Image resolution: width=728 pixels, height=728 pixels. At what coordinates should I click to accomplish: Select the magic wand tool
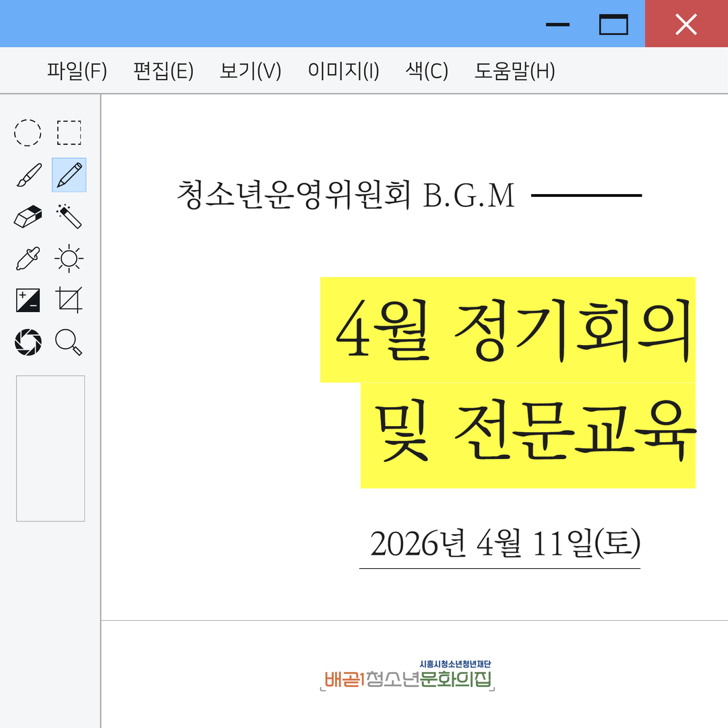click(69, 217)
